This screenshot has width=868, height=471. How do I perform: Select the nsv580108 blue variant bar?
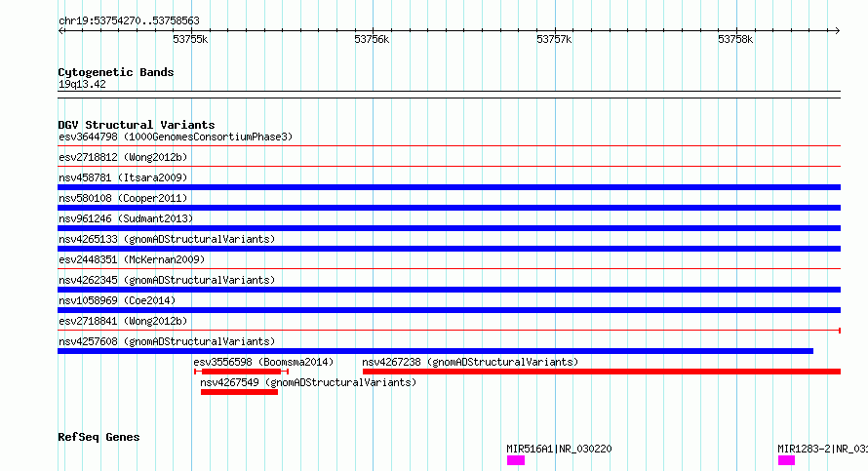(x=449, y=208)
